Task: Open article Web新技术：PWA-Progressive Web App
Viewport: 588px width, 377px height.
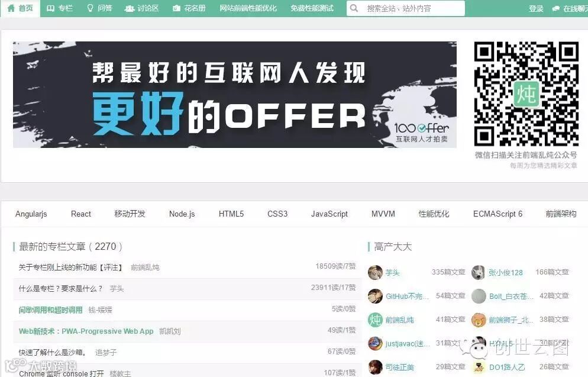Action: coord(86,331)
